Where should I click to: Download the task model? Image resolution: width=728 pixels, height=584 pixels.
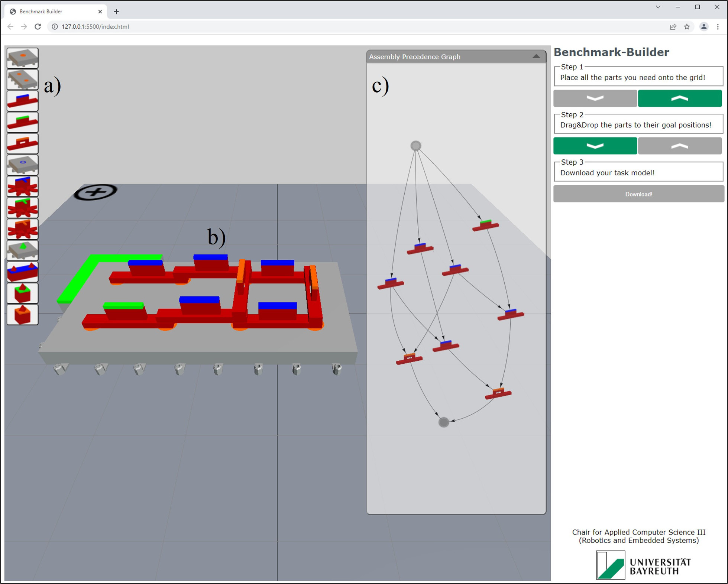point(638,194)
